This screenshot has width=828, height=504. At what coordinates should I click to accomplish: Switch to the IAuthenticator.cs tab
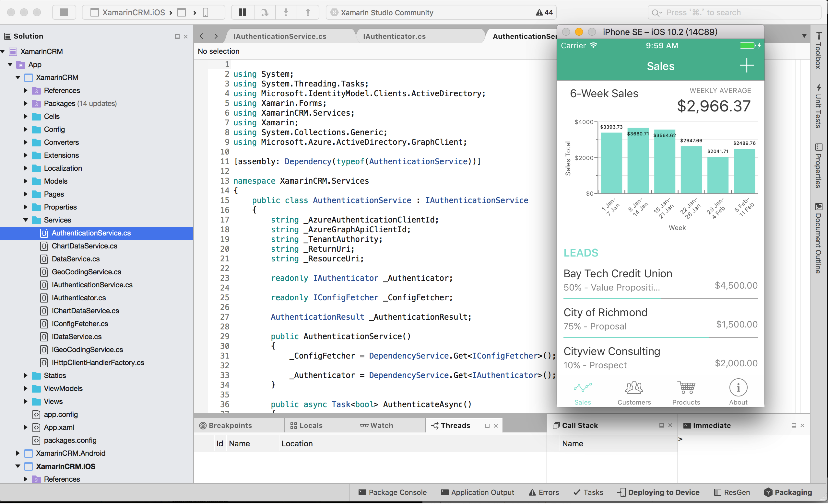pyautogui.click(x=394, y=36)
